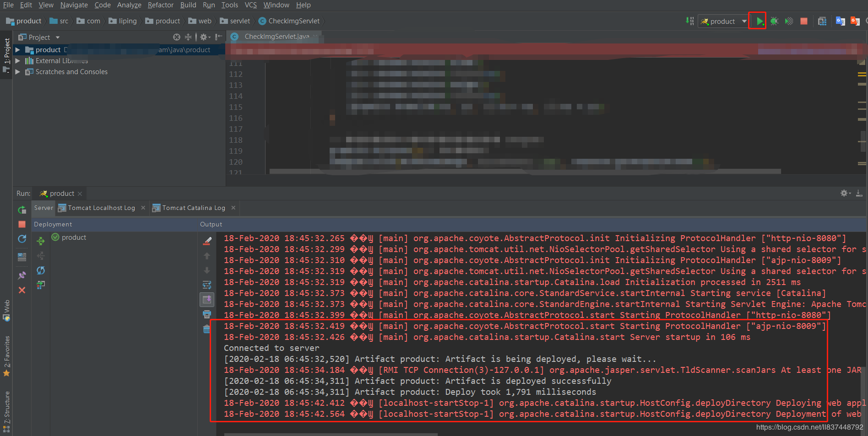
Task: Click the up arrow in the output toolbar
Action: [x=207, y=256]
